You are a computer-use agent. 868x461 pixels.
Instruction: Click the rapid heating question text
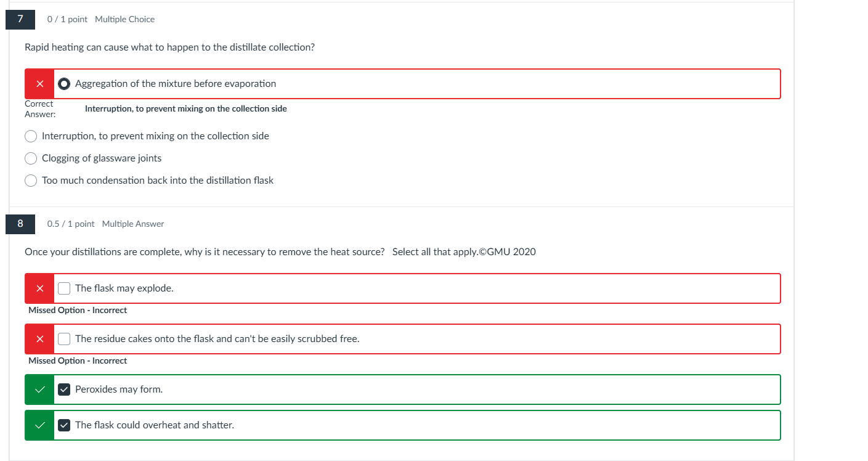169,47
